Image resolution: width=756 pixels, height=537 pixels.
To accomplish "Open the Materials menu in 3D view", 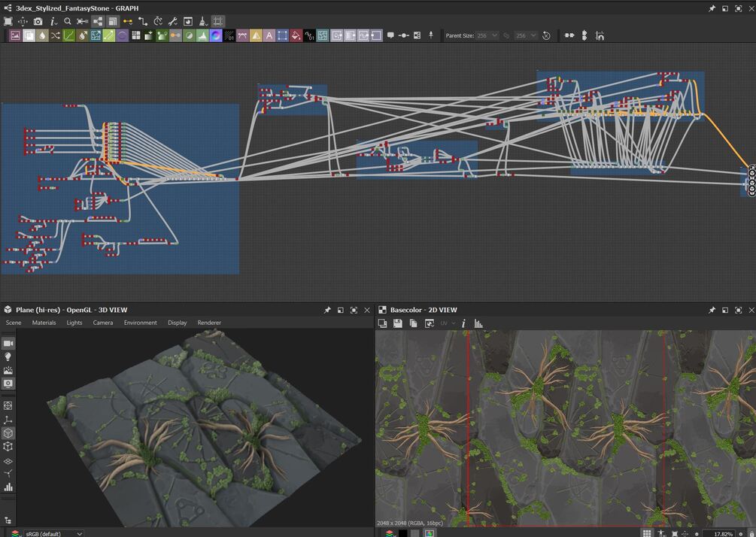I will tap(44, 323).
